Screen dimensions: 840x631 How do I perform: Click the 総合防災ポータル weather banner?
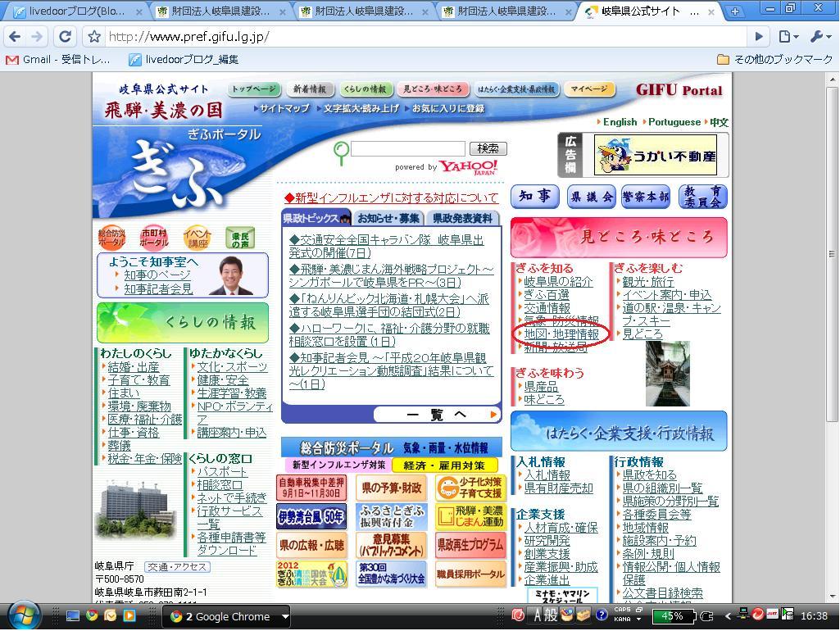tap(392, 447)
